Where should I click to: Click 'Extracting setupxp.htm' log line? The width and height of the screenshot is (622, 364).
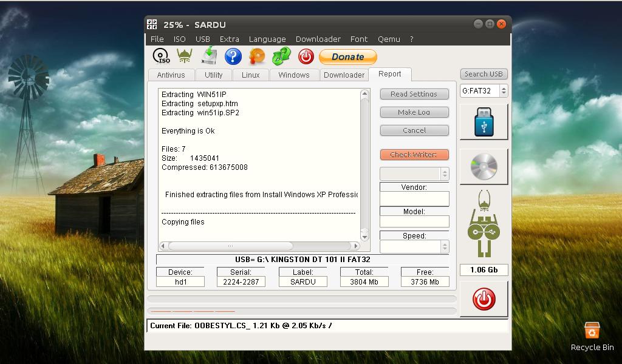(x=199, y=103)
